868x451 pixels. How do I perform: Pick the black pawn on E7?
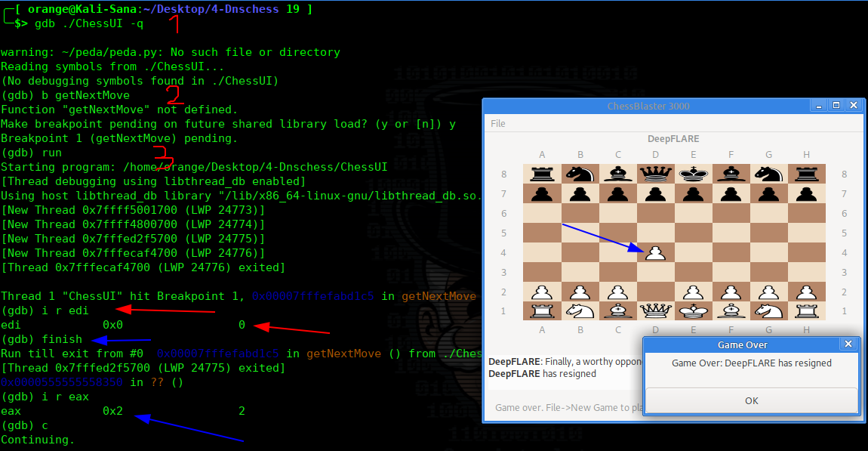tap(693, 194)
